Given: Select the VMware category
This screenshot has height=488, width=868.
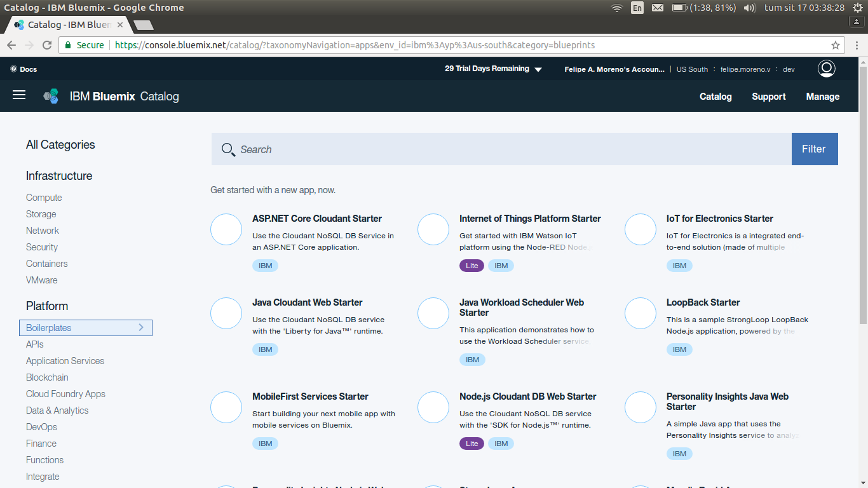Looking at the screenshot, I should click(x=42, y=280).
